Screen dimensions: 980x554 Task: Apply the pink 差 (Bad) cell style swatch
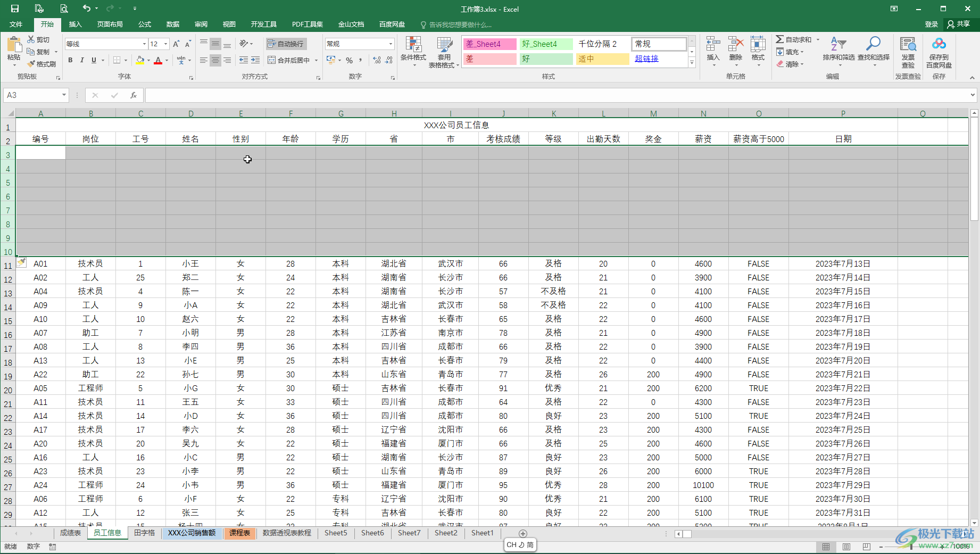490,59
